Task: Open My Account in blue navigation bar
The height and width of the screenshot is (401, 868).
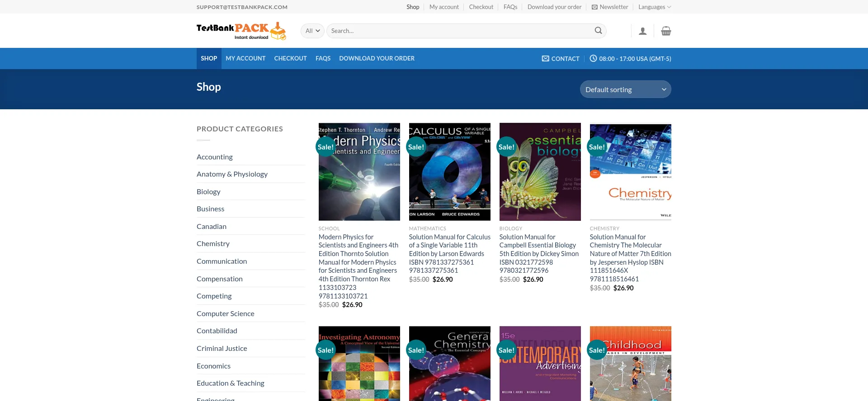Action: tap(245, 59)
